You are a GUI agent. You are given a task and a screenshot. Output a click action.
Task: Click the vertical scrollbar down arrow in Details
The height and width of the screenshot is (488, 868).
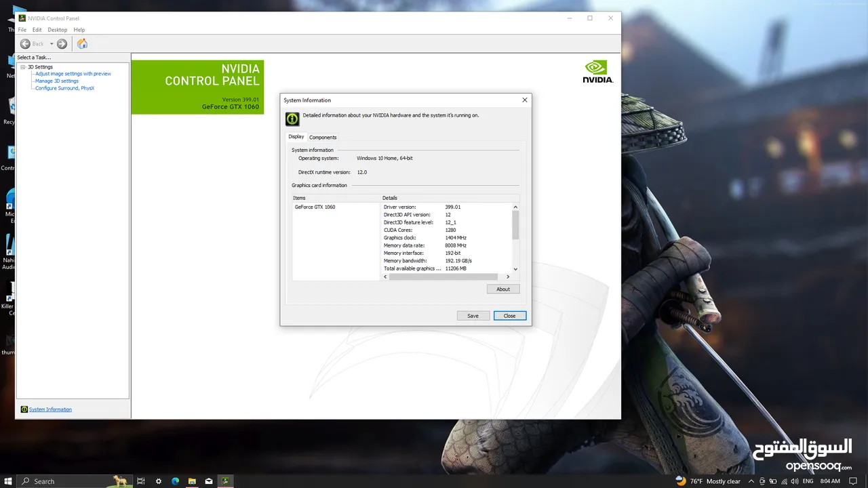515,269
